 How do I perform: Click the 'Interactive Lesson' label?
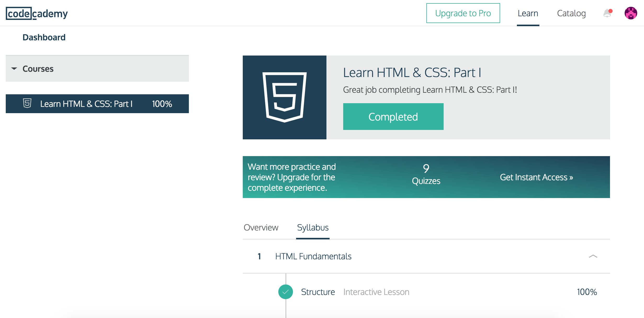click(x=376, y=292)
